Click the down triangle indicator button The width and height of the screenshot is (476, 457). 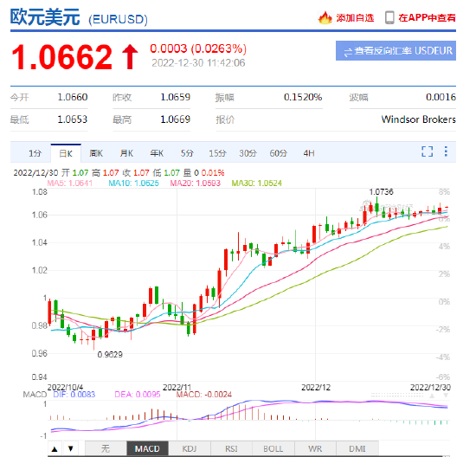[71, 449]
